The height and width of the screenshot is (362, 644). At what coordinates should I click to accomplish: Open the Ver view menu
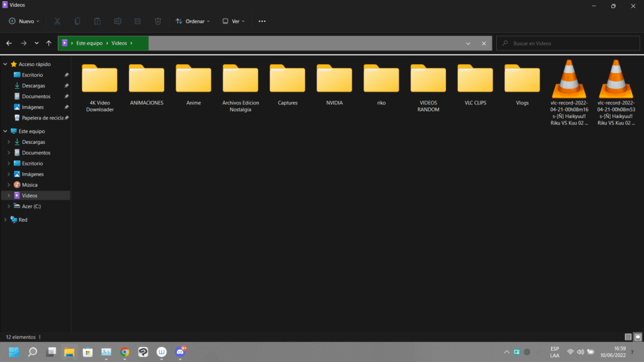pyautogui.click(x=234, y=21)
